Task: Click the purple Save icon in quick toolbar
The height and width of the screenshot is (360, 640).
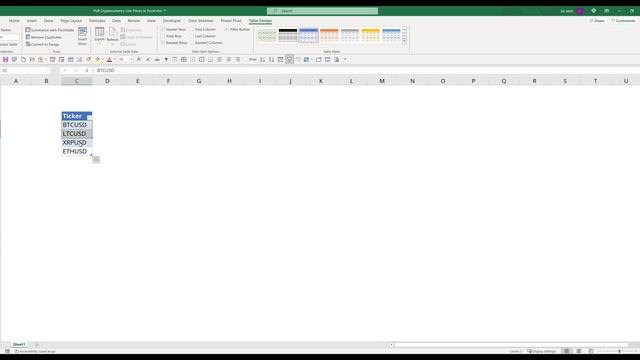Action: (5, 60)
